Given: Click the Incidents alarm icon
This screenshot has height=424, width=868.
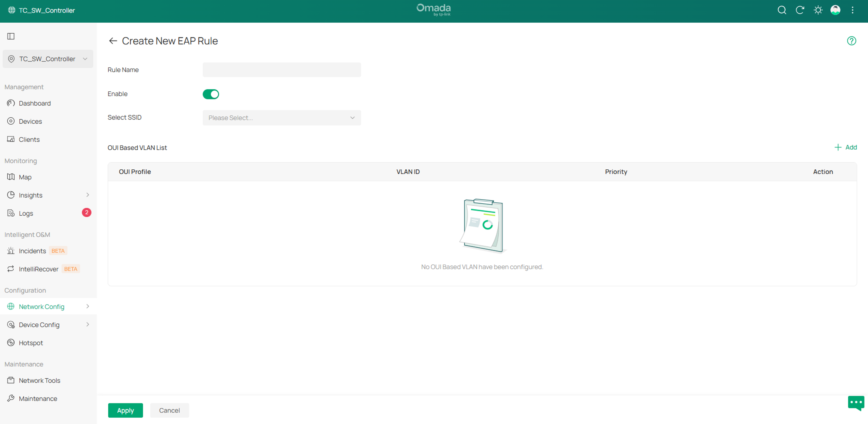Looking at the screenshot, I should coord(11,251).
